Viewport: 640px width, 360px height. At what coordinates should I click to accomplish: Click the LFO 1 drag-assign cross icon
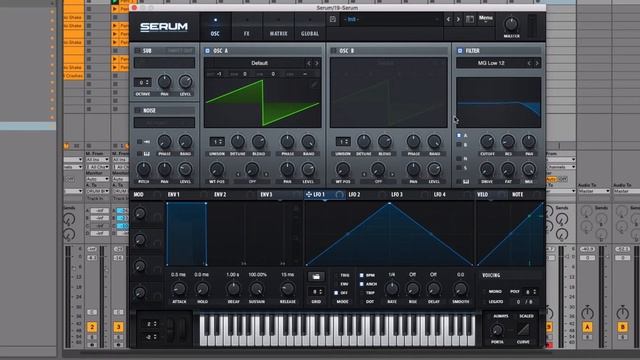click(x=309, y=195)
